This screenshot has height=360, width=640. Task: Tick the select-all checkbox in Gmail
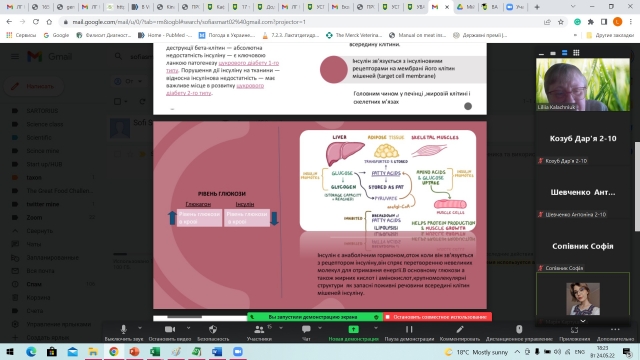click(x=118, y=101)
